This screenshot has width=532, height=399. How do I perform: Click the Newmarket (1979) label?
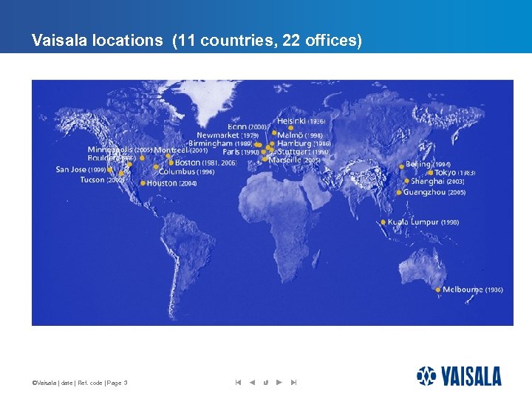[228, 135]
